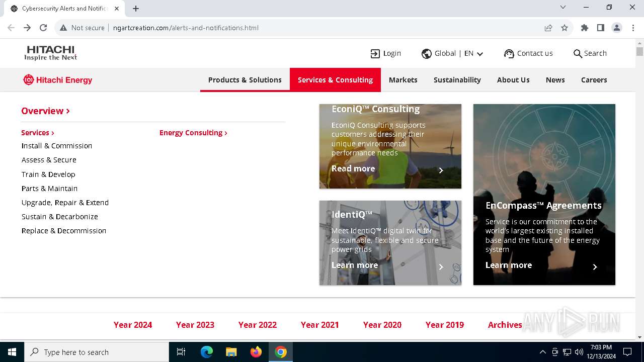Open the Energy Consulting heading link
Viewport: 644px width, 362px height.
click(x=193, y=133)
